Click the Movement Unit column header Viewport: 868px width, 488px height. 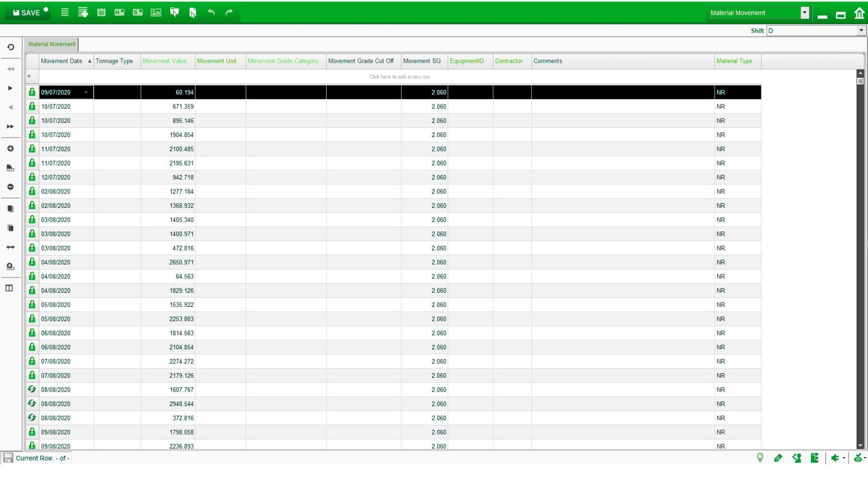click(x=220, y=61)
